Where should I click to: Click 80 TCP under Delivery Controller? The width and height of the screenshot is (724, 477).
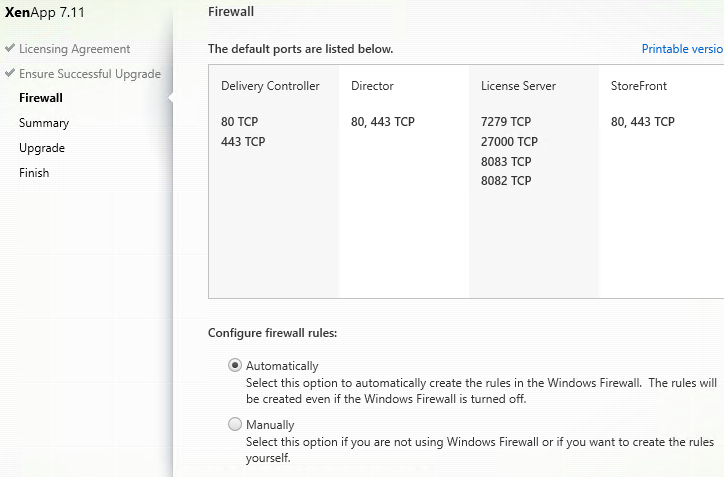239,122
